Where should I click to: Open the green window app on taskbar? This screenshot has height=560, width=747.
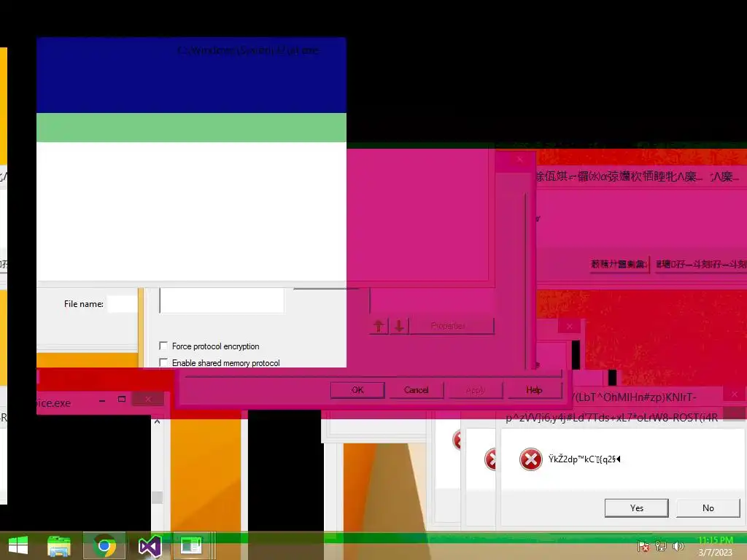tap(191, 545)
